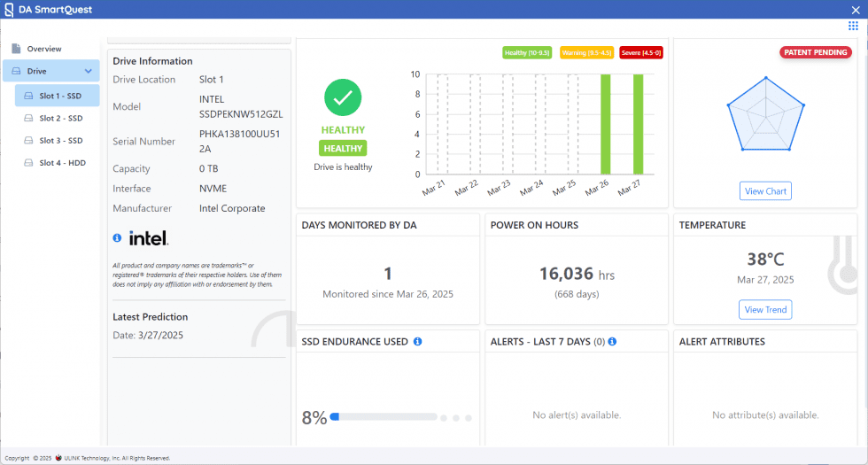Click the radar chart pentagon thumbnail
This screenshot has height=465, width=868.
click(x=765, y=112)
